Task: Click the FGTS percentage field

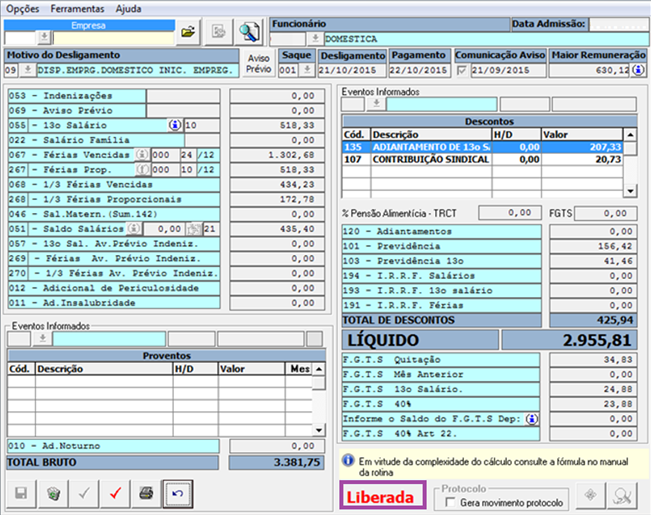Action: pyautogui.click(x=606, y=213)
